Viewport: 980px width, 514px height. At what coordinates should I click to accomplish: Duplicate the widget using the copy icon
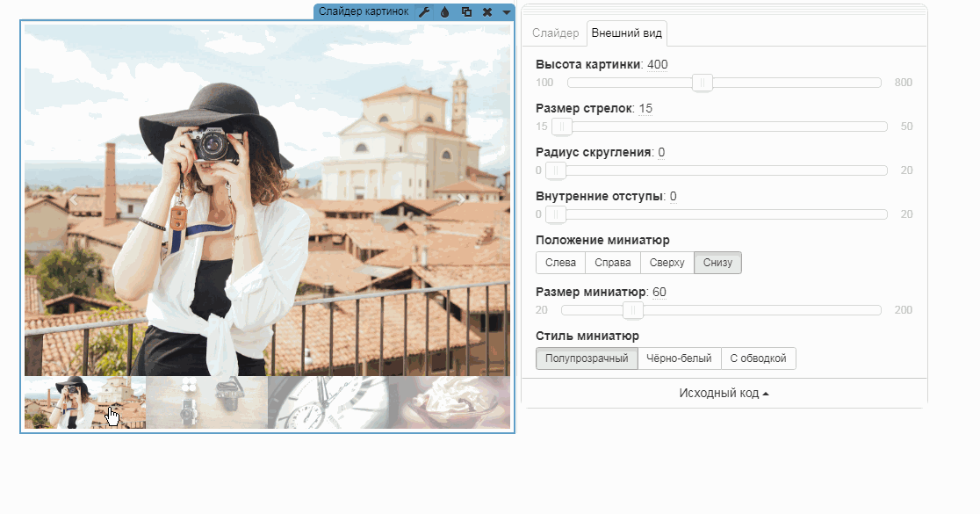tap(466, 11)
